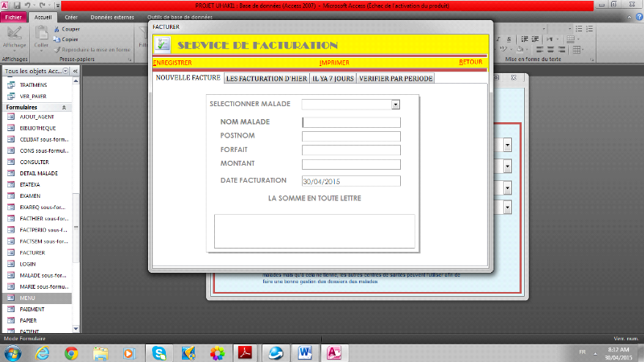
Task: Select NOUVELLE FACTURE tab
Action: tap(188, 77)
